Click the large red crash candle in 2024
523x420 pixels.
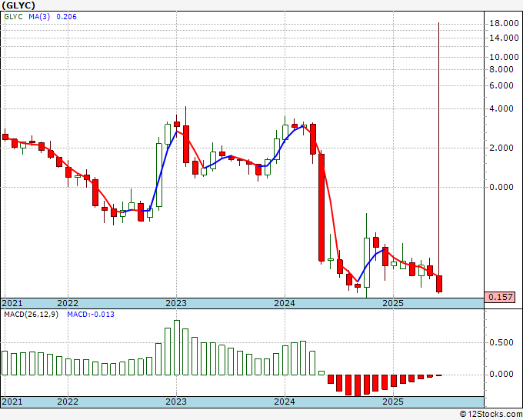click(x=321, y=207)
